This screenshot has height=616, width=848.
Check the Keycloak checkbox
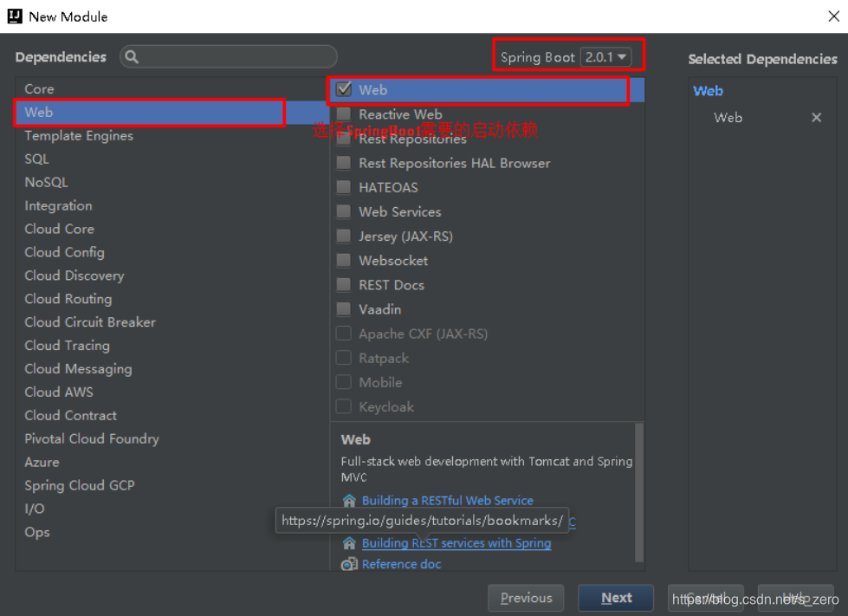click(343, 406)
